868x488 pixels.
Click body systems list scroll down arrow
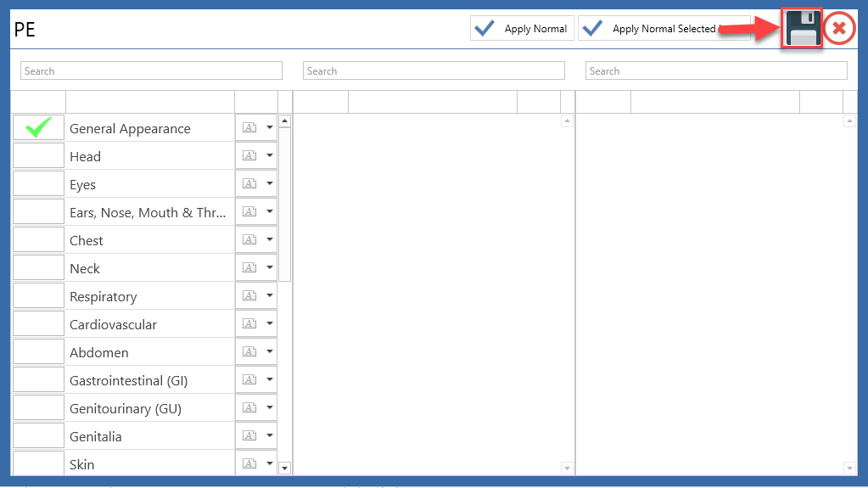[x=284, y=468]
